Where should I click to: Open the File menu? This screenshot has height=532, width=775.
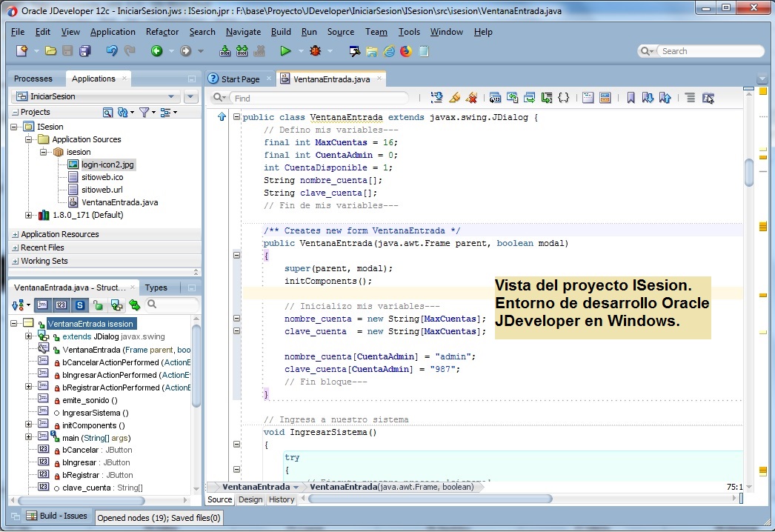pyautogui.click(x=18, y=32)
